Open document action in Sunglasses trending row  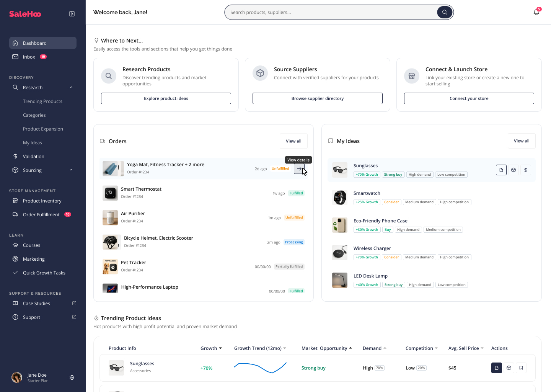coord(497,368)
